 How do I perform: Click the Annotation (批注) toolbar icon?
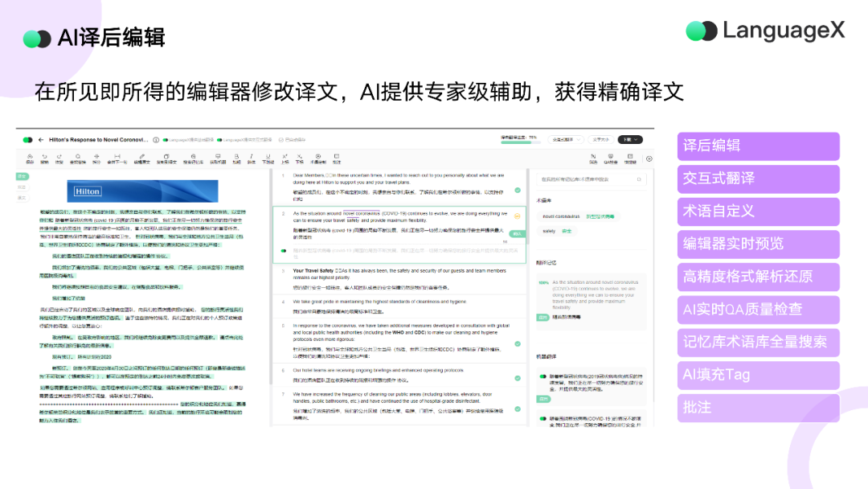pos(336,158)
